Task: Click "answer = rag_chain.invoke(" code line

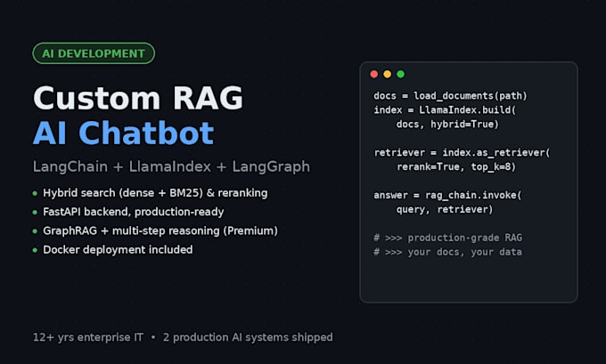Action: 447,195
